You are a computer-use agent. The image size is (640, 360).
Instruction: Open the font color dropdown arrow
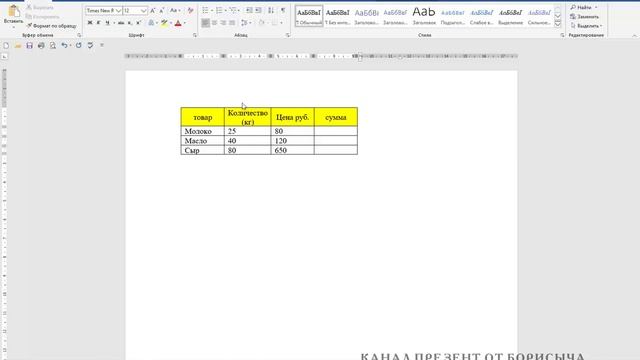coord(185,23)
